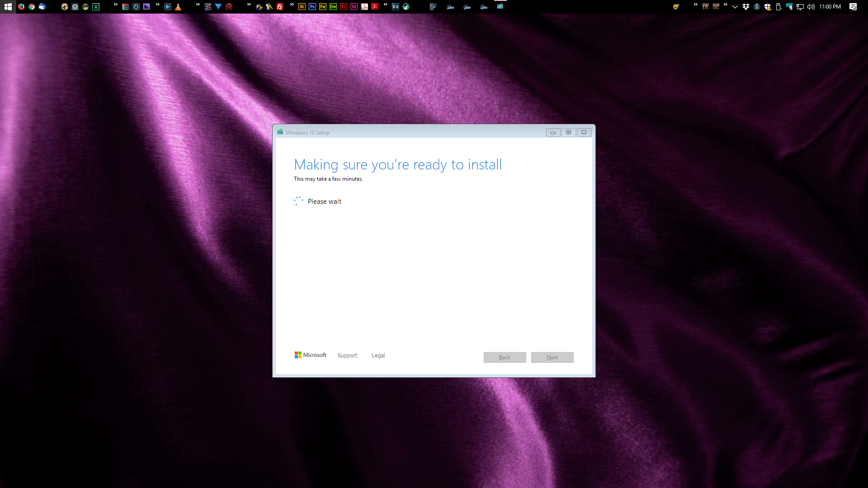Click the Next button in Setup
Screen dimensions: 868x488
pyautogui.click(x=552, y=357)
